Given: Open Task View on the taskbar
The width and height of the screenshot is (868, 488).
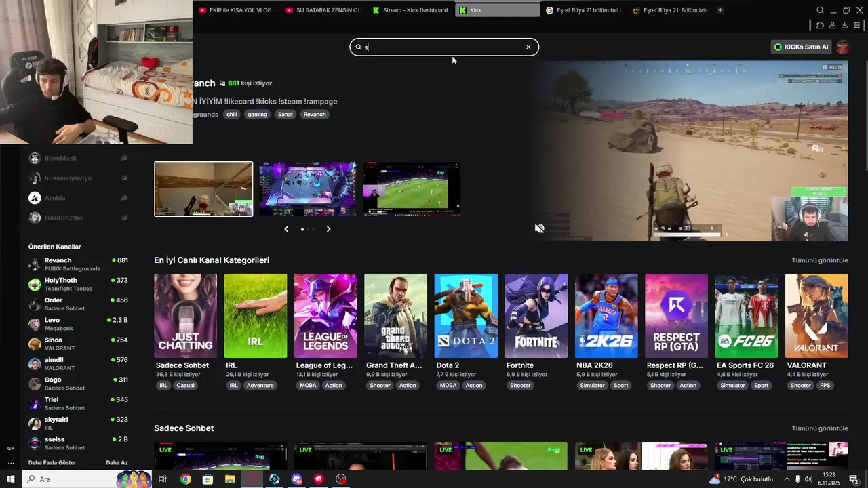Looking at the screenshot, I should (x=163, y=479).
